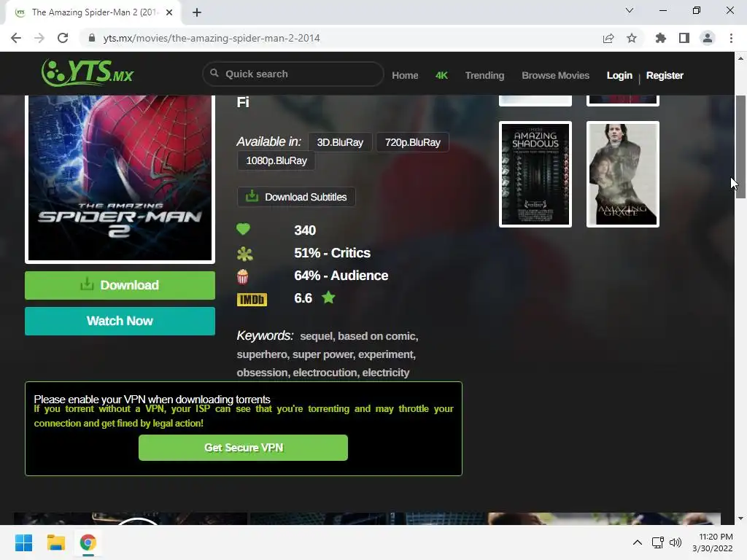
Task: Click Chrome icon in taskbar
Action: (x=88, y=542)
